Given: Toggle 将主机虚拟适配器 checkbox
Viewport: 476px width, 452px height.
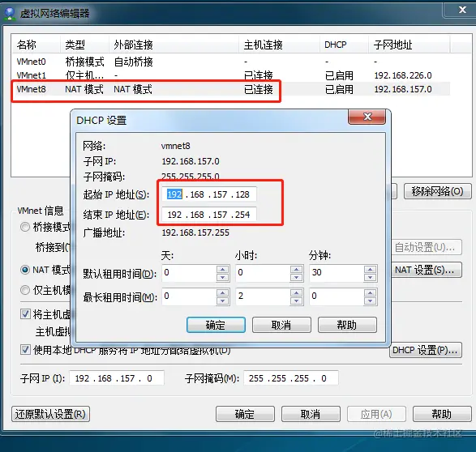Looking at the screenshot, I should (25, 313).
